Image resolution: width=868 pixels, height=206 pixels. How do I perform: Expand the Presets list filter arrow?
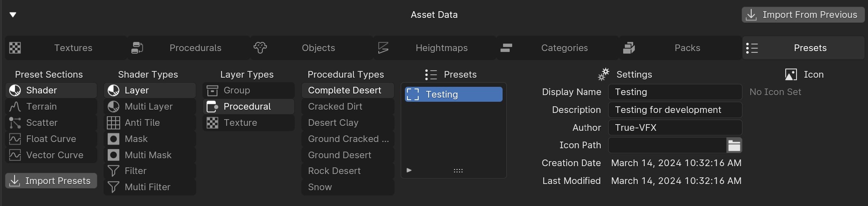(409, 170)
